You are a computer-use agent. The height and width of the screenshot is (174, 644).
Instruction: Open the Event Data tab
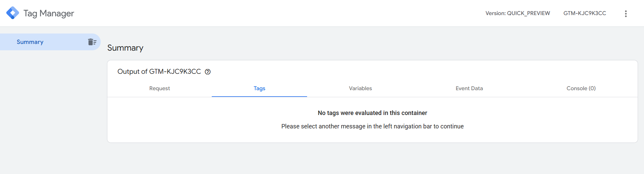[x=469, y=89]
